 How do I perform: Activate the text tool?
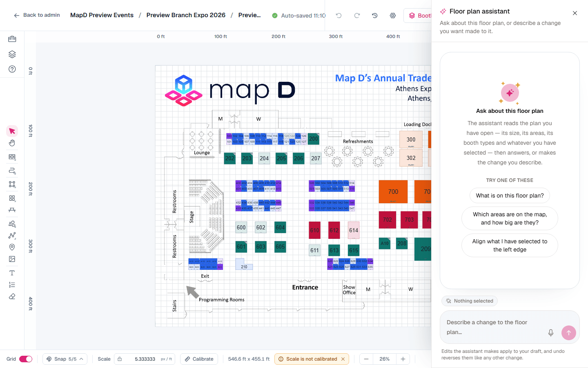pyautogui.click(x=12, y=273)
